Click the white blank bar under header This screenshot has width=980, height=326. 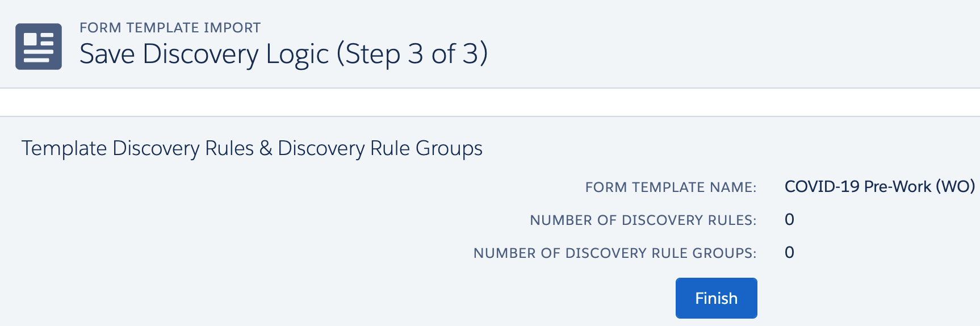point(490,102)
